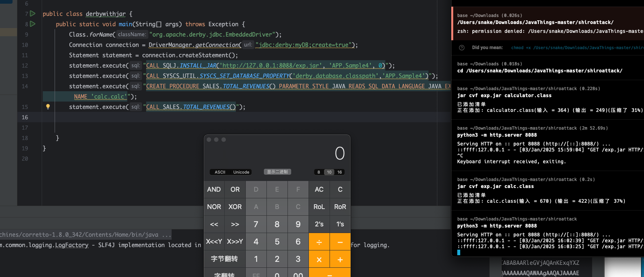Screen dimensions: 644x277
Task: Click 'createStatement' on line 11
Action: pyautogui.click(x=203, y=55)
